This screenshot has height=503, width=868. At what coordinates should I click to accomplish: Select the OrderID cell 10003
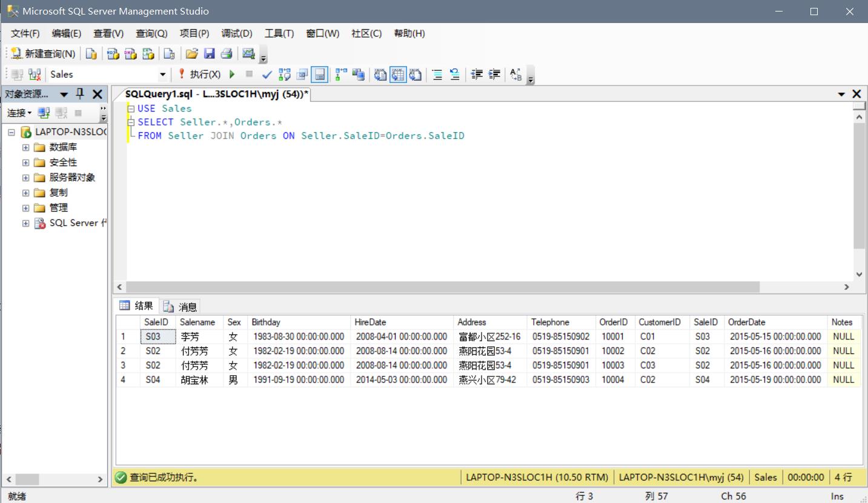pyautogui.click(x=615, y=365)
